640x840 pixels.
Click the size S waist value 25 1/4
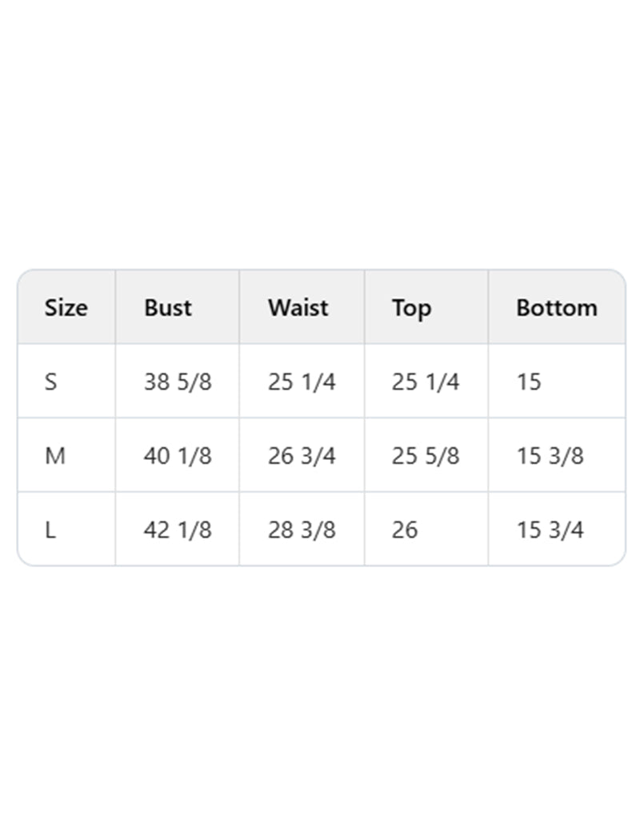click(302, 382)
